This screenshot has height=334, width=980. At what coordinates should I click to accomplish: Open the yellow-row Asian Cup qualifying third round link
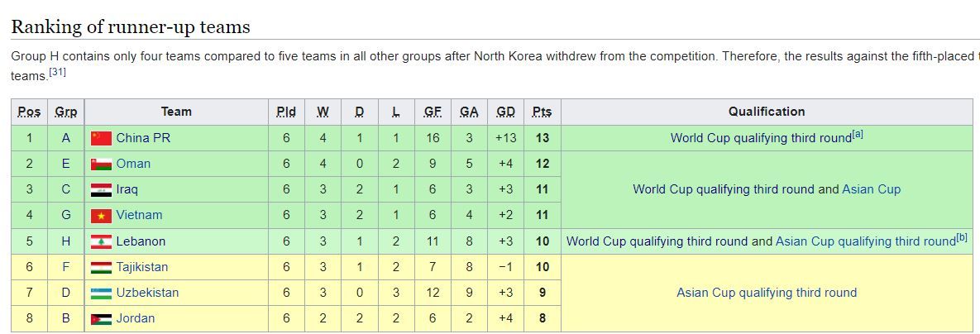point(767,293)
